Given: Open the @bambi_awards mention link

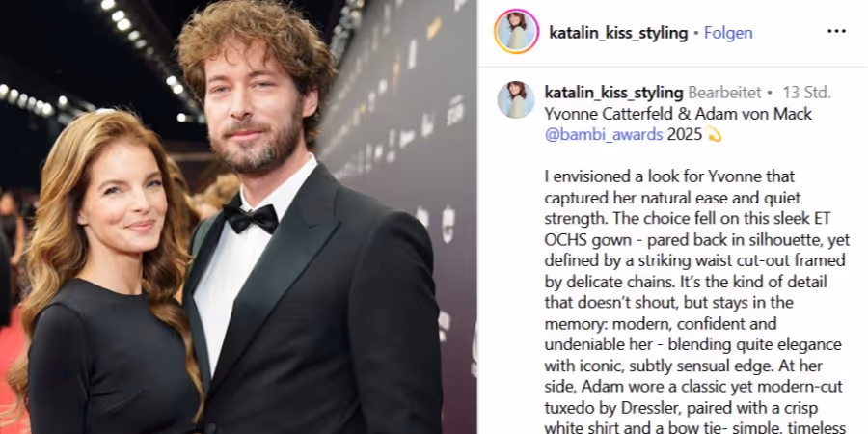Looking at the screenshot, I should click(x=604, y=134).
